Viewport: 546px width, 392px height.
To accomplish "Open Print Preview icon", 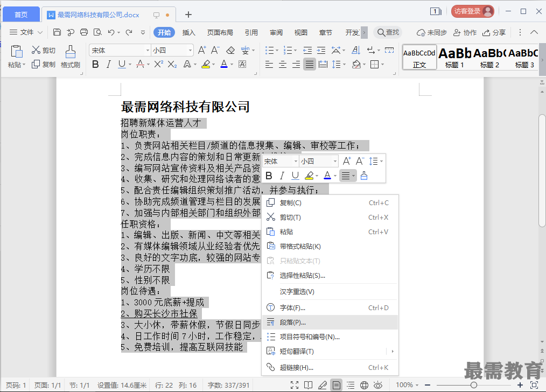I will point(97,32).
